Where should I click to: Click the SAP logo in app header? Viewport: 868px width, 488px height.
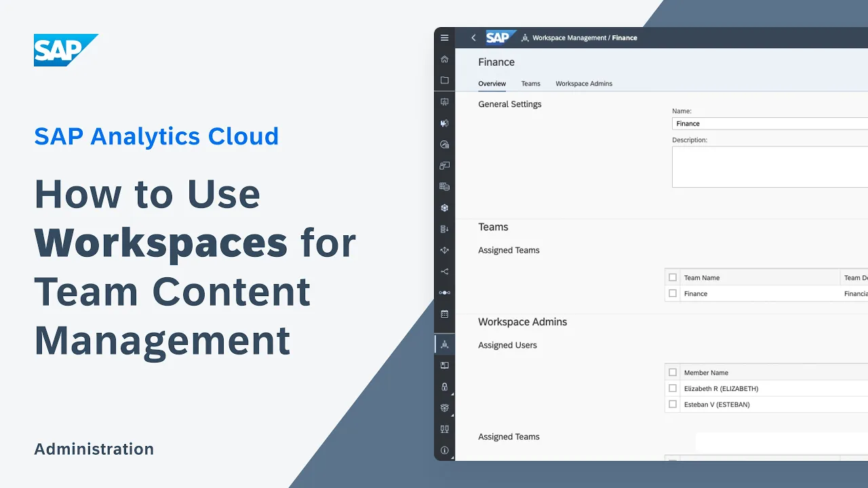tap(500, 38)
